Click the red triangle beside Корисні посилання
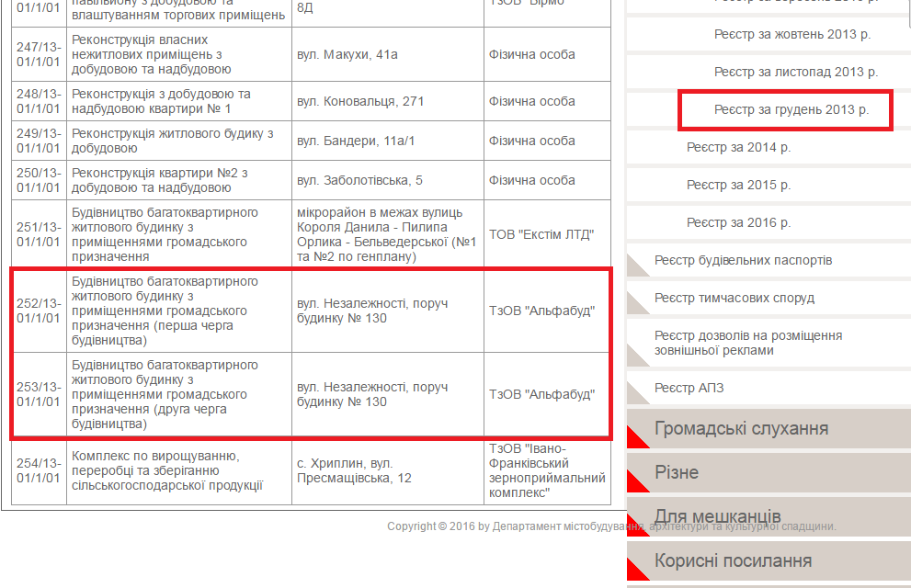Viewport: 911px width, 588px height. coord(635,571)
